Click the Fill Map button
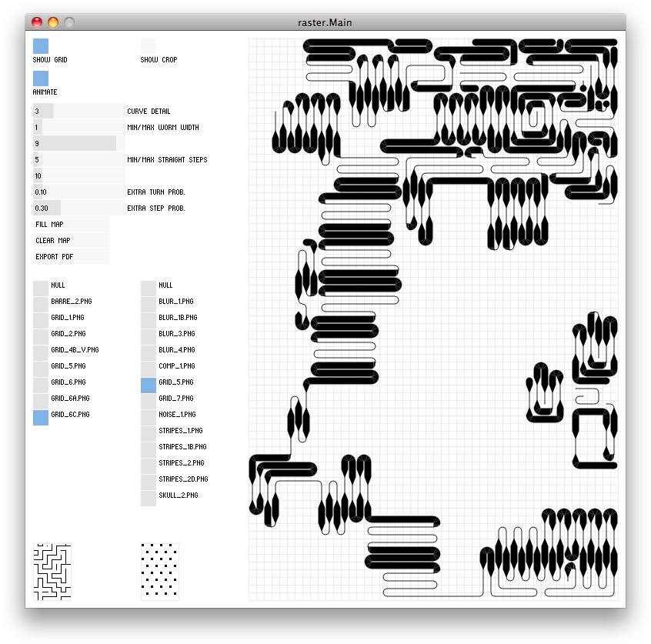 71,225
